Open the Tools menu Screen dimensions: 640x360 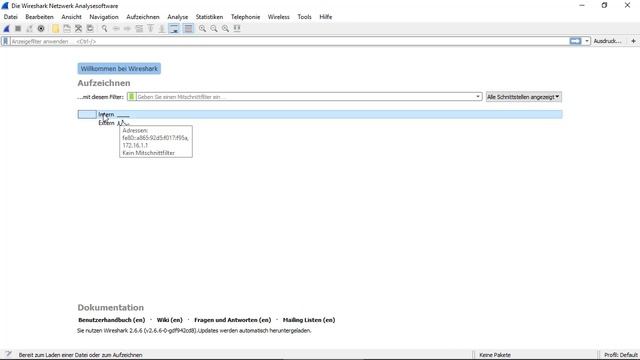pyautogui.click(x=304, y=17)
